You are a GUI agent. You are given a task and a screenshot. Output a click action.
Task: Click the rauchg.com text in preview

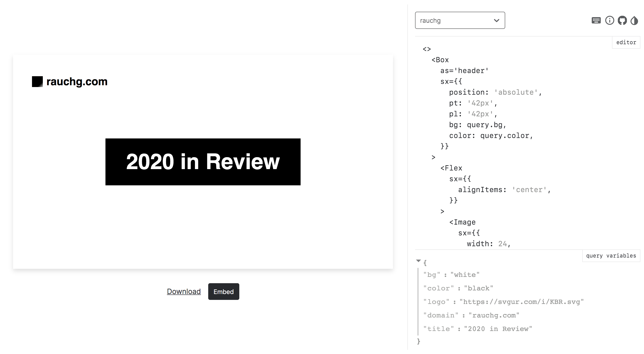[77, 82]
